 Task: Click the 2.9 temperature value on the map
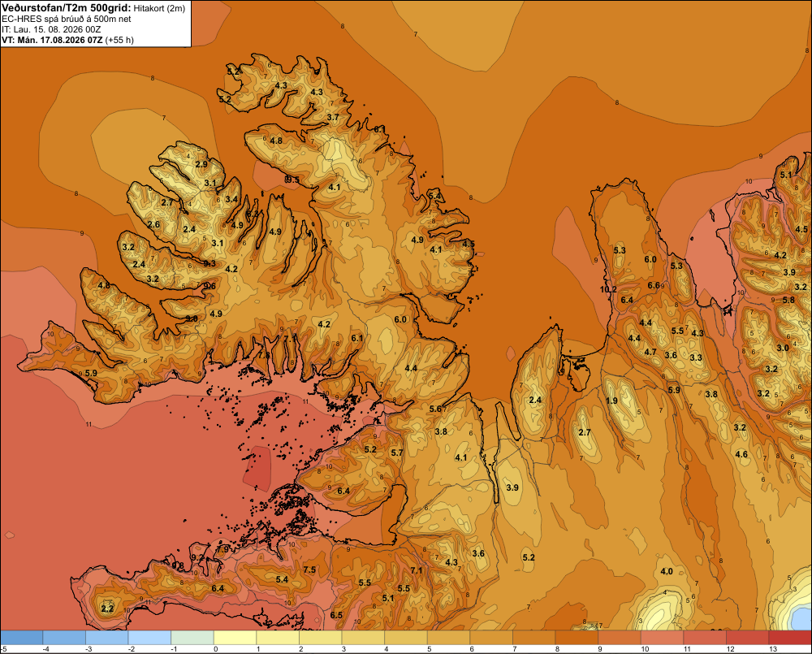click(x=201, y=164)
